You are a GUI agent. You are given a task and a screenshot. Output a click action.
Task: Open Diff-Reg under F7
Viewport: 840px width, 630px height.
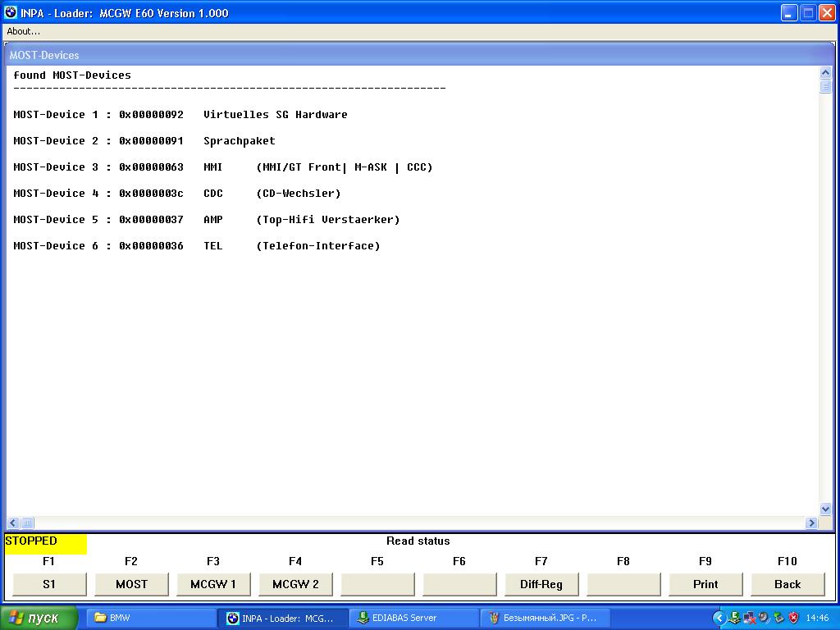click(541, 584)
